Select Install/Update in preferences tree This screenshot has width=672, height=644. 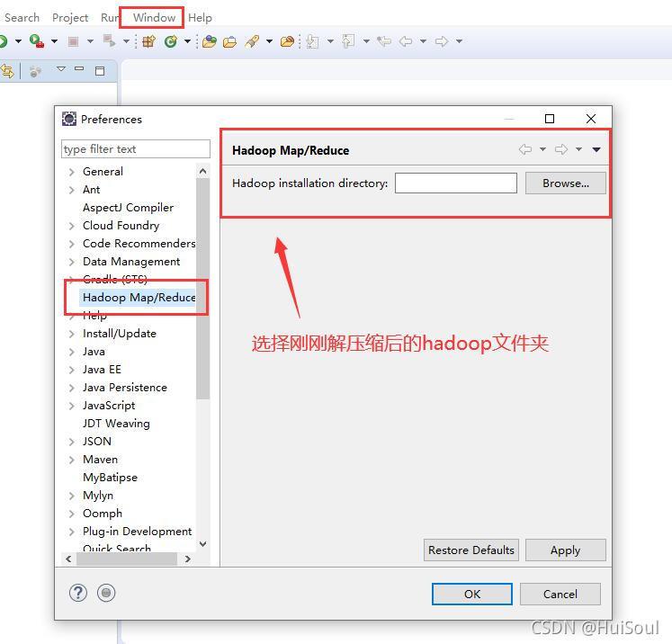[x=119, y=334]
